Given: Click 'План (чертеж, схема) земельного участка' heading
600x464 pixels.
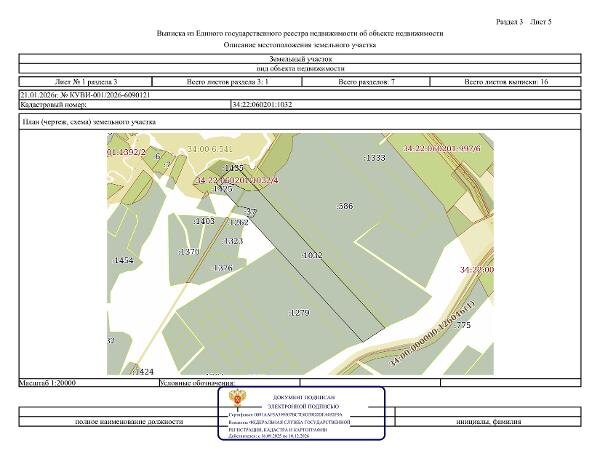Looking at the screenshot, I should point(89,122).
